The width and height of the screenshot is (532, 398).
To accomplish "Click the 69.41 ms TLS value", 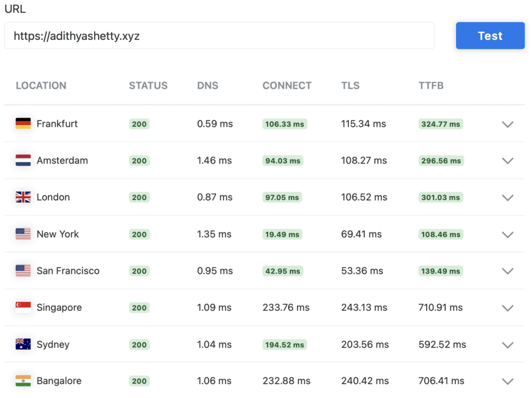I will (362, 234).
